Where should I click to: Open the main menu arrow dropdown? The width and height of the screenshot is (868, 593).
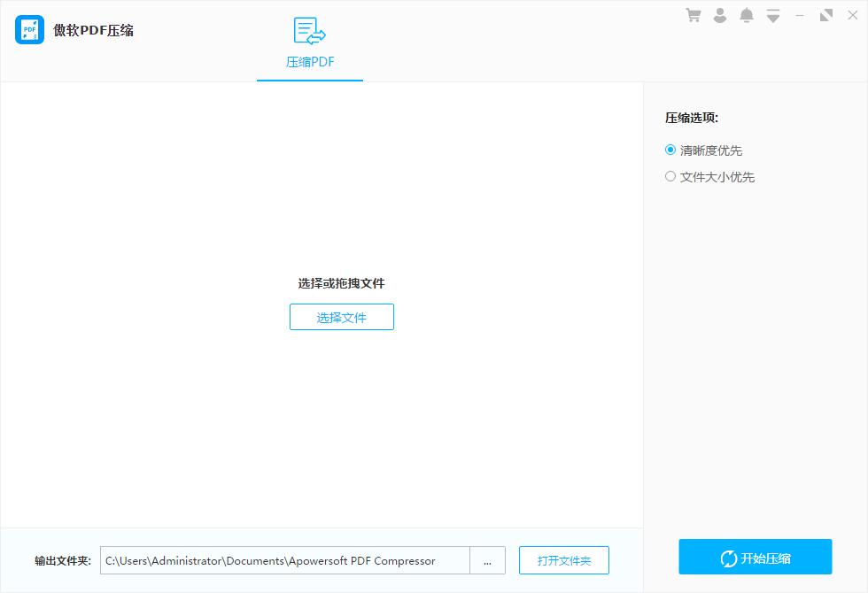(773, 15)
